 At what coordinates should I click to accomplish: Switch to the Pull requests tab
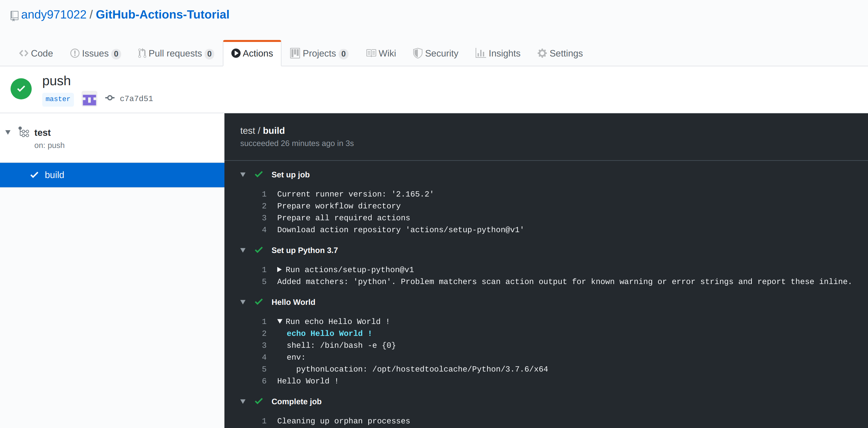point(174,53)
